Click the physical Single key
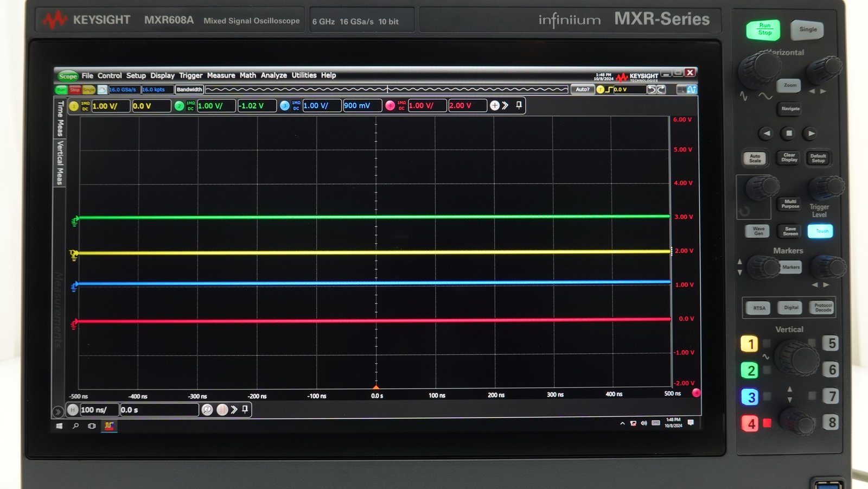 click(x=808, y=29)
